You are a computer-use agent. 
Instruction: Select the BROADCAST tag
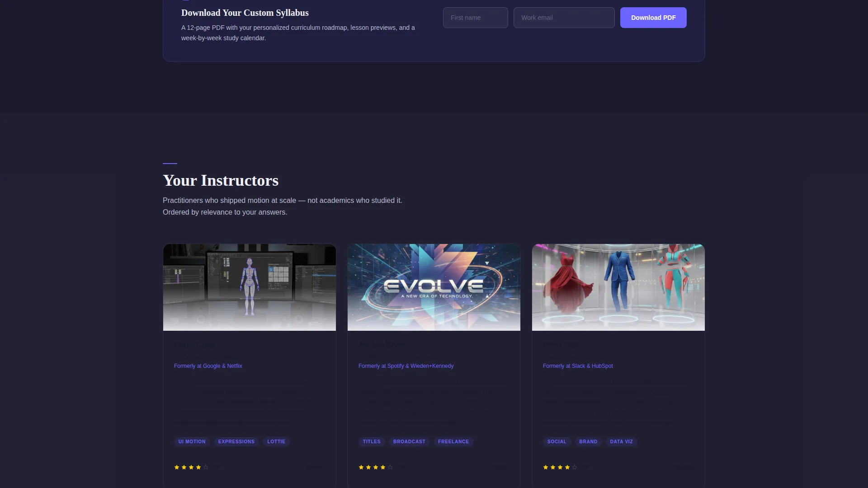(409, 441)
